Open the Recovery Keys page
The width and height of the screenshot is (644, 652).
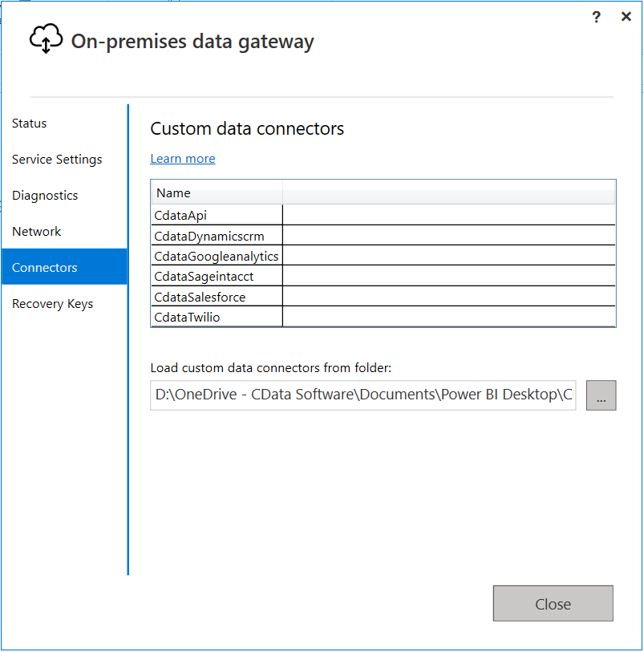click(x=52, y=303)
